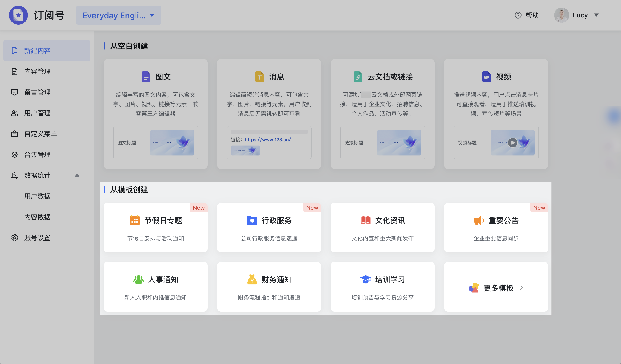Click the 财务通知 money bag icon

point(252,280)
